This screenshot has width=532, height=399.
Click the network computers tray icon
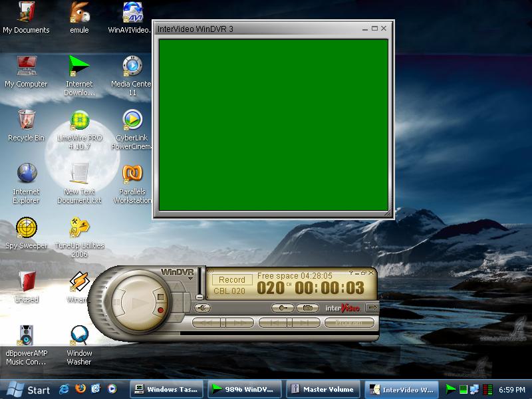click(474, 389)
